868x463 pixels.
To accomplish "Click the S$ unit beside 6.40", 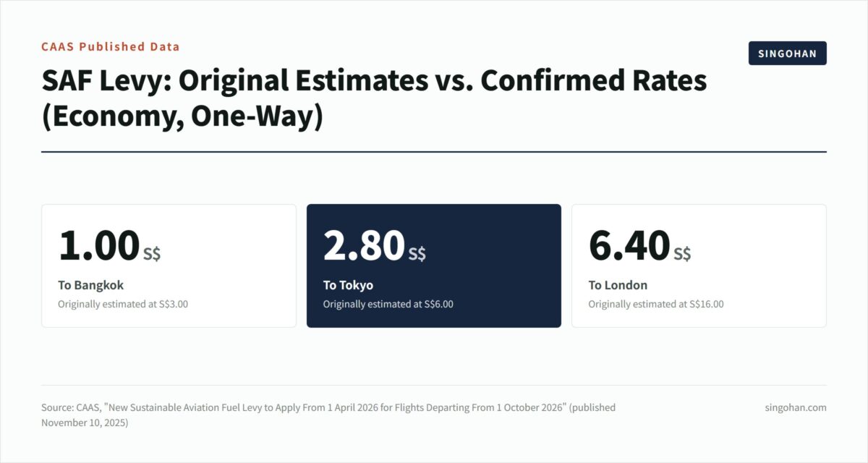I will (682, 254).
